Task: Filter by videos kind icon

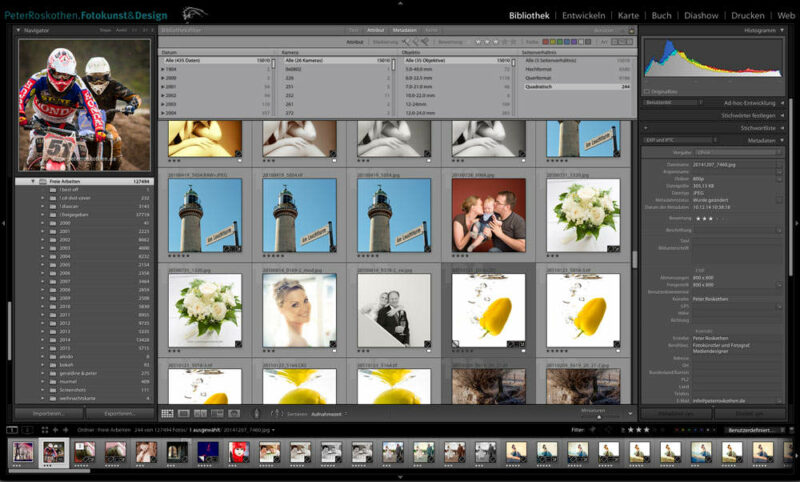Action: click(629, 42)
